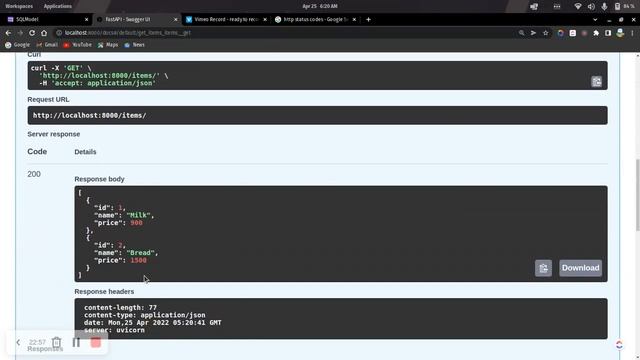Click the "Bread" name value
Viewport: 640px width, 360px height.
tap(140, 253)
